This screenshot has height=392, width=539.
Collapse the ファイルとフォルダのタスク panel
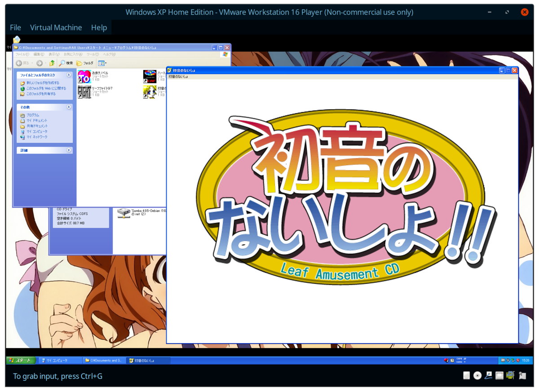[x=69, y=75]
